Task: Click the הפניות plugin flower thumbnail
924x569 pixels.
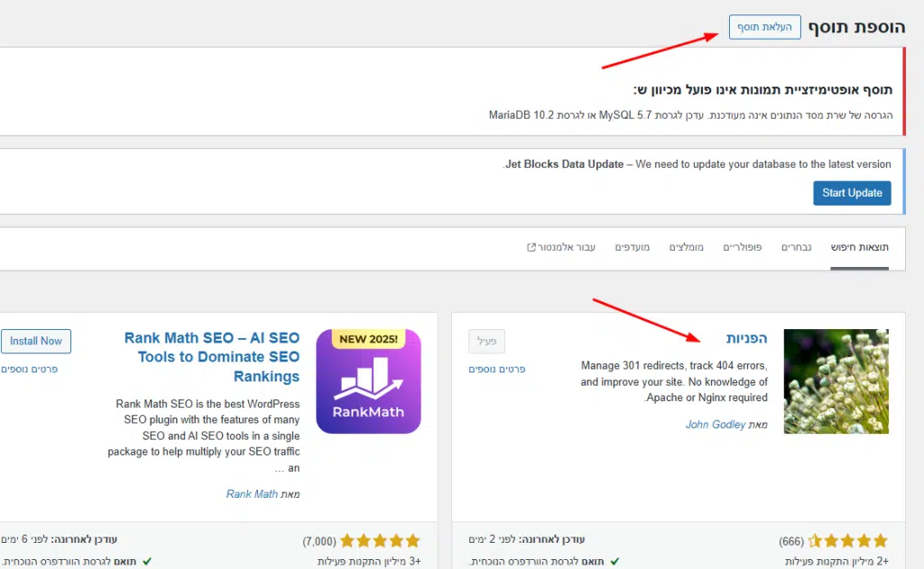Action: (836, 381)
